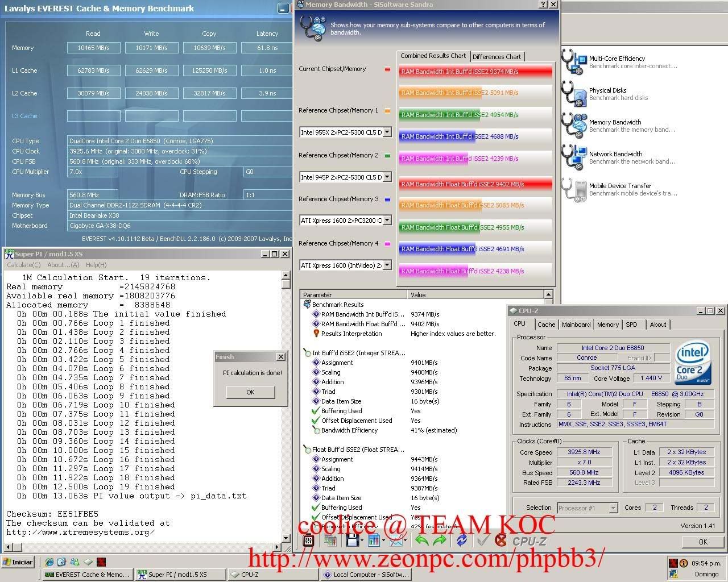Open the save icon's dropdown arrow in Sandra's toolbar

pyautogui.click(x=362, y=541)
